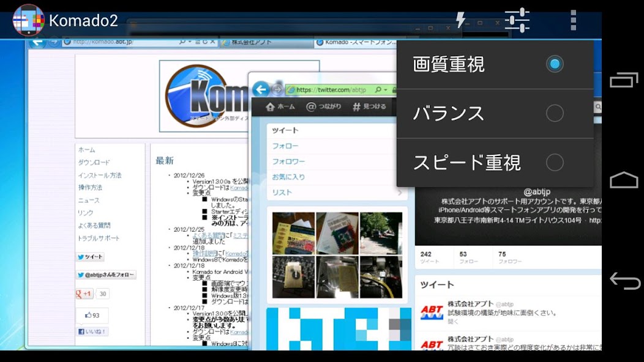644x362 pixels.
Task: Select the バランス radio button
Action: pos(555,113)
